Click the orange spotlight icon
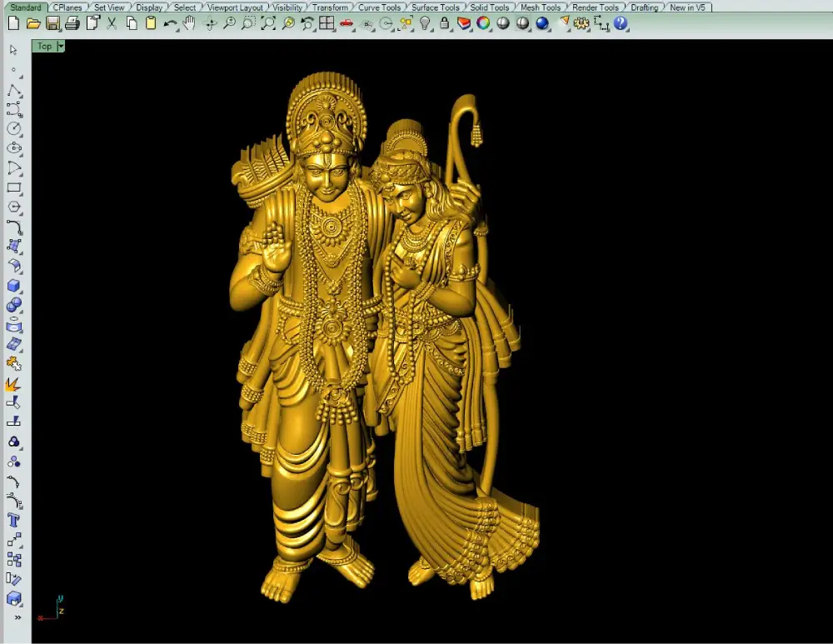The image size is (833, 644). coord(564,22)
